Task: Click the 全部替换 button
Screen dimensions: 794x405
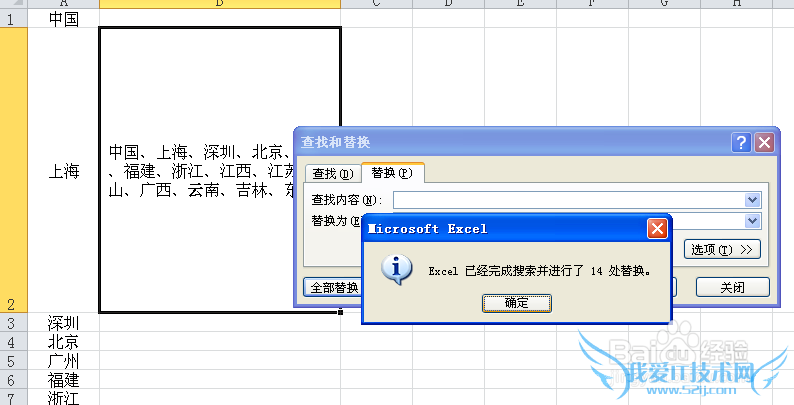Action: click(332, 288)
